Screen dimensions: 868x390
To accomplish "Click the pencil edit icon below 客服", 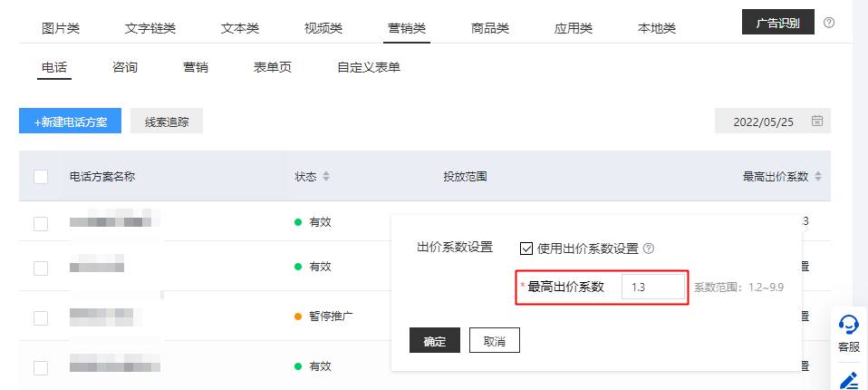I will (849, 379).
